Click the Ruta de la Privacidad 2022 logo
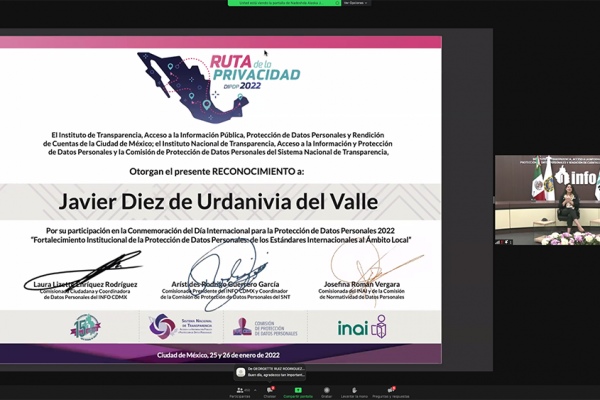 218,88
